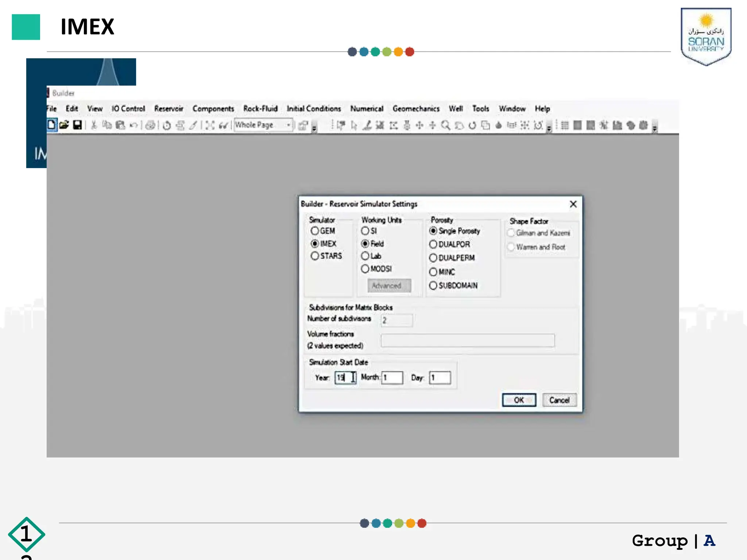Viewport: 747px width, 560px height.
Task: Click the stacked windows copy icon
Action: [485, 125]
